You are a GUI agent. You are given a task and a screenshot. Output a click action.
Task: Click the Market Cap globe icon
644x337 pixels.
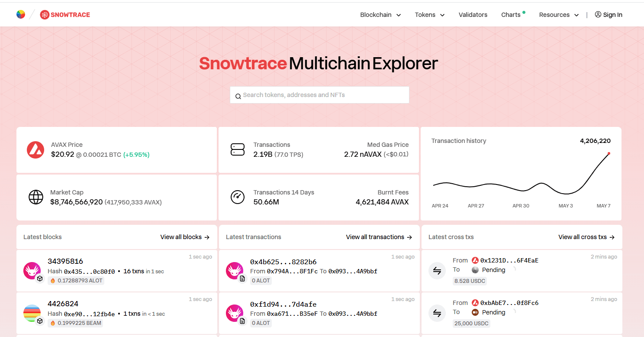(x=36, y=197)
